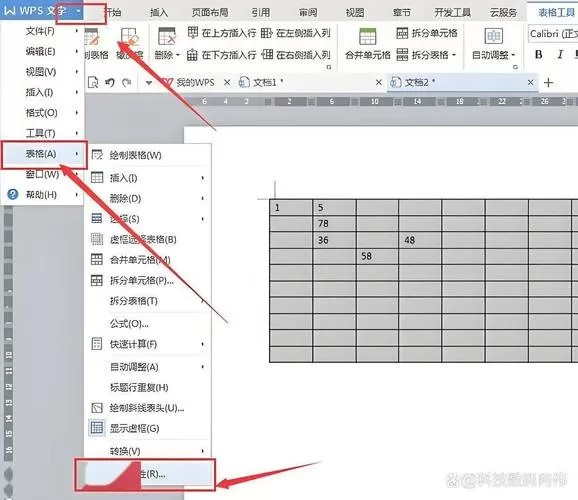The height and width of the screenshot is (500, 578).
Task: Click the split cells icon in submenu
Action: pyautogui.click(x=97, y=280)
